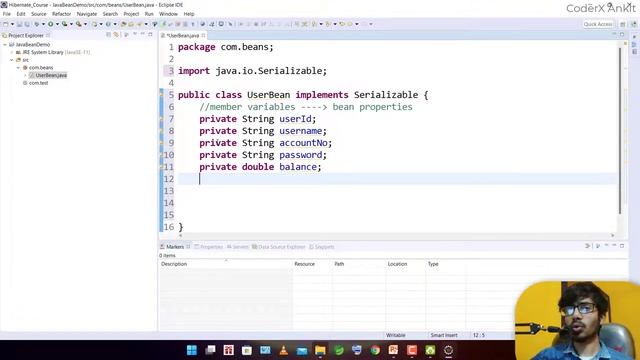The height and width of the screenshot is (360, 640).
Task: Close the UserBean.java editor tab
Action: click(203, 36)
